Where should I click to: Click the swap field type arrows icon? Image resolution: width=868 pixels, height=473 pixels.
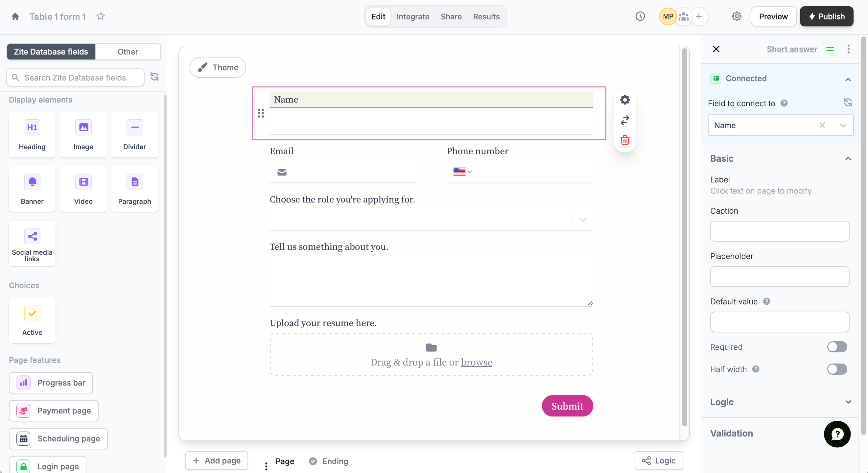pyautogui.click(x=625, y=120)
